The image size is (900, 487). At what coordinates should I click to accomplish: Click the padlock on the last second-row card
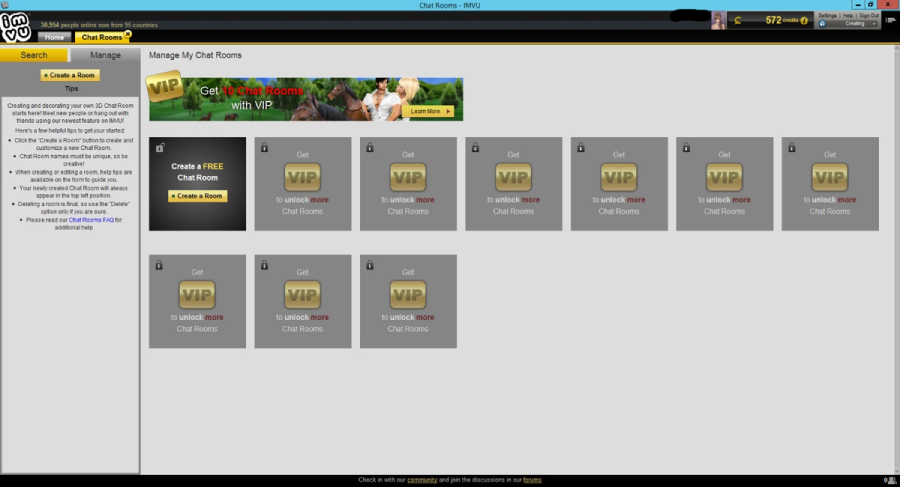click(370, 265)
